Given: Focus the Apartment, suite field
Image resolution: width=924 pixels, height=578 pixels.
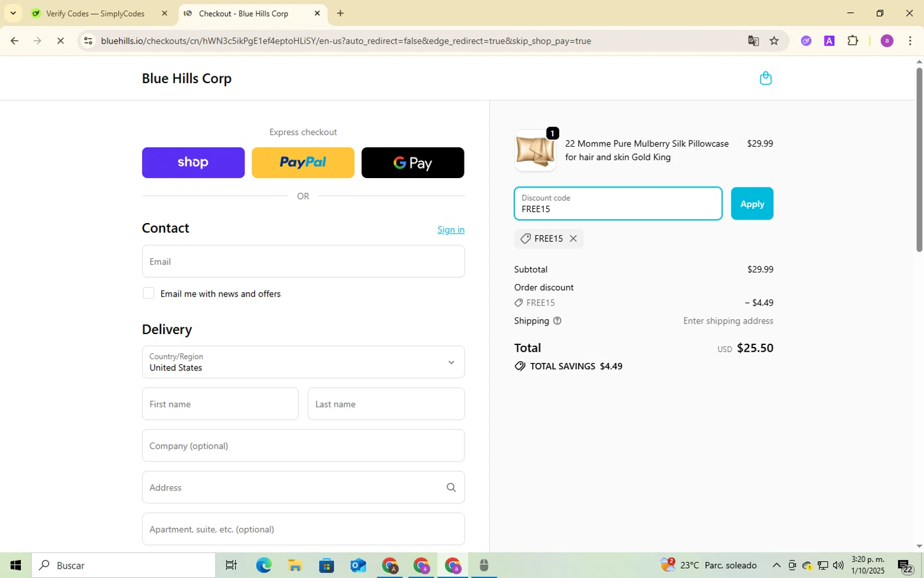Looking at the screenshot, I should click(303, 529).
